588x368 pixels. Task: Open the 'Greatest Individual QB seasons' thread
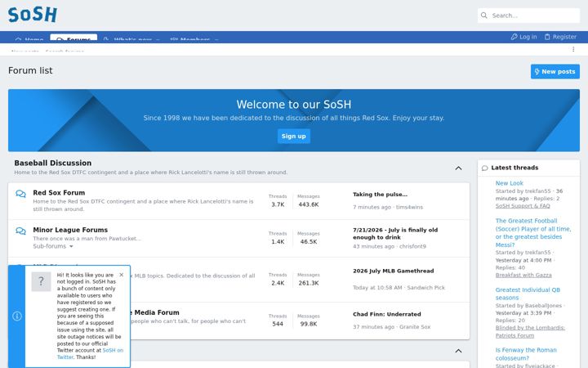(528, 294)
